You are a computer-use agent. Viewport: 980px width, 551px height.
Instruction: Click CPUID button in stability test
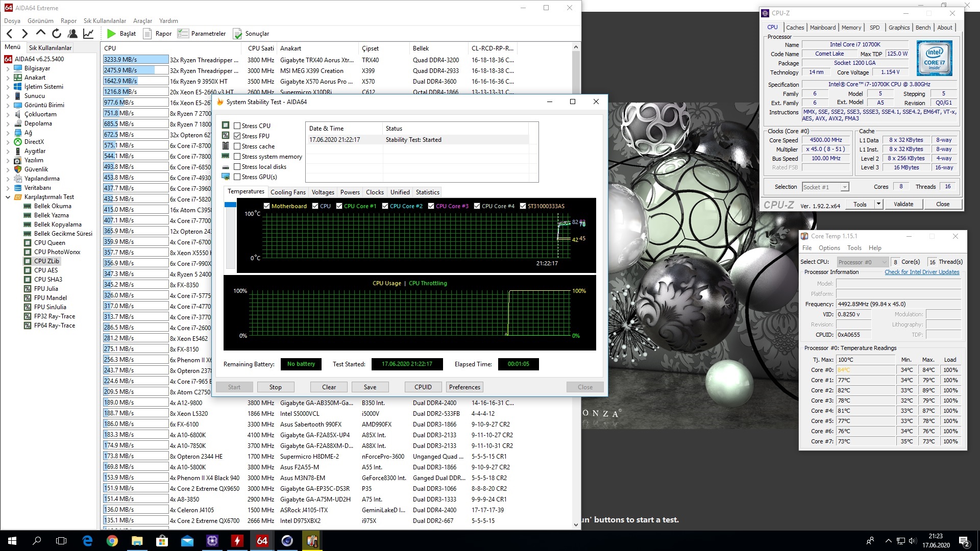pos(423,387)
